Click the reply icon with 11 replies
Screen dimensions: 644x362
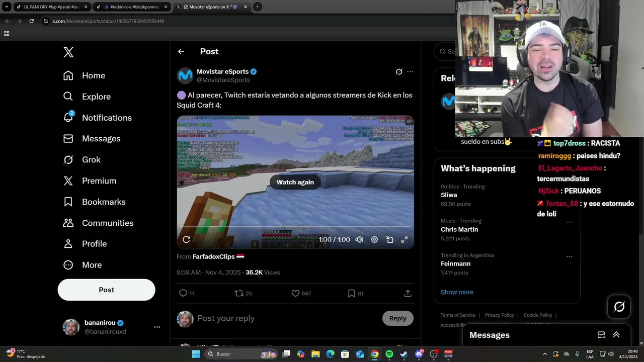186,293
